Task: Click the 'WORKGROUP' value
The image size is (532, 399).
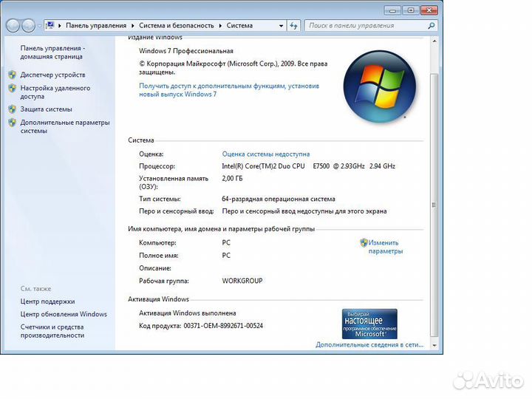Action: [x=242, y=281]
